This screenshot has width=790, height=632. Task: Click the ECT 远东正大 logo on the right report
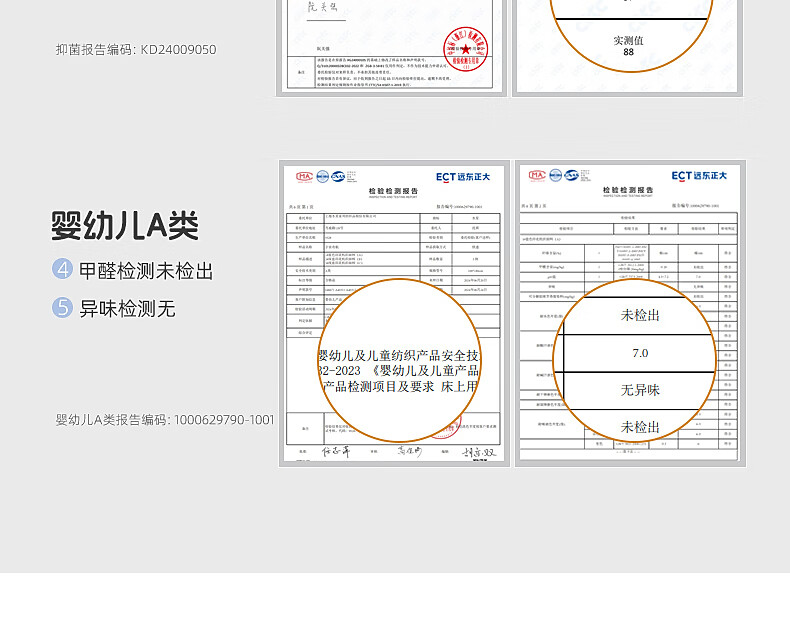pyautogui.click(x=699, y=176)
